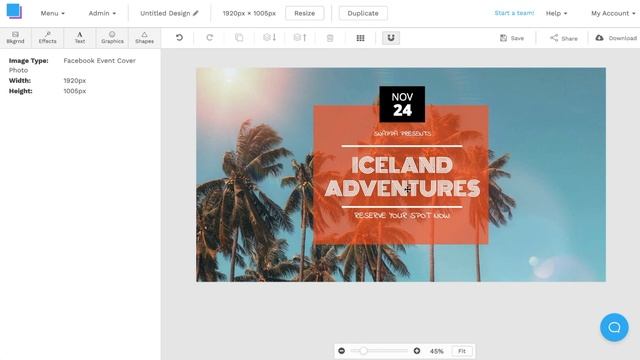Open the Bkgrnd background tool
640x360 pixels.
click(16, 38)
